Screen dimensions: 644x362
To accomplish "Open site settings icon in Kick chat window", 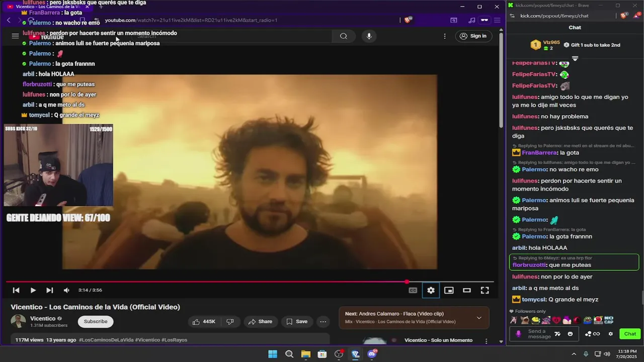I will [x=512, y=16].
